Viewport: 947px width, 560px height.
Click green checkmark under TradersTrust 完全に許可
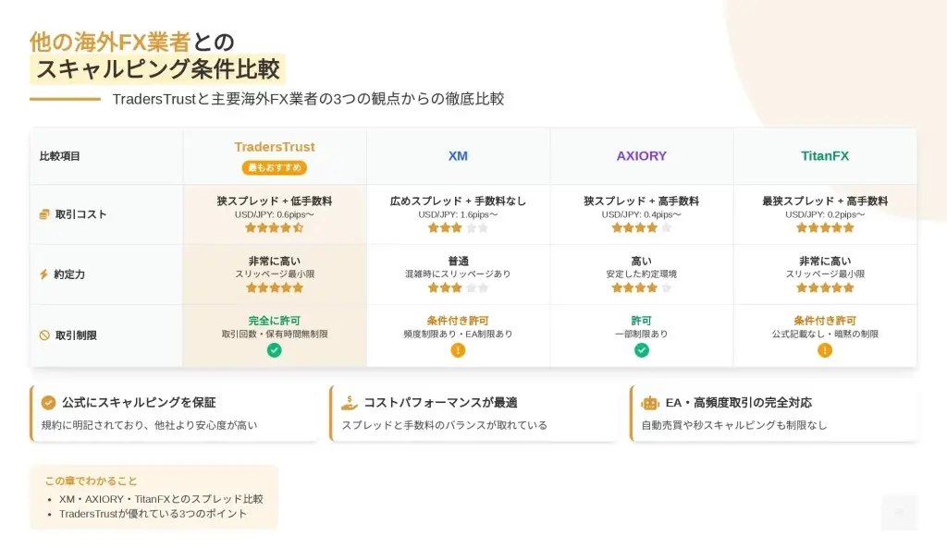[274, 350]
